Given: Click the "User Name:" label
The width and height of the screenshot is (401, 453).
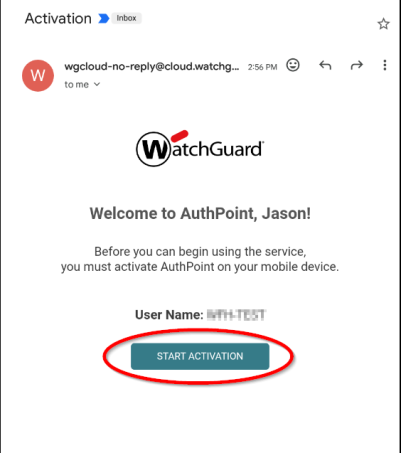Looking at the screenshot, I should coord(169,315).
